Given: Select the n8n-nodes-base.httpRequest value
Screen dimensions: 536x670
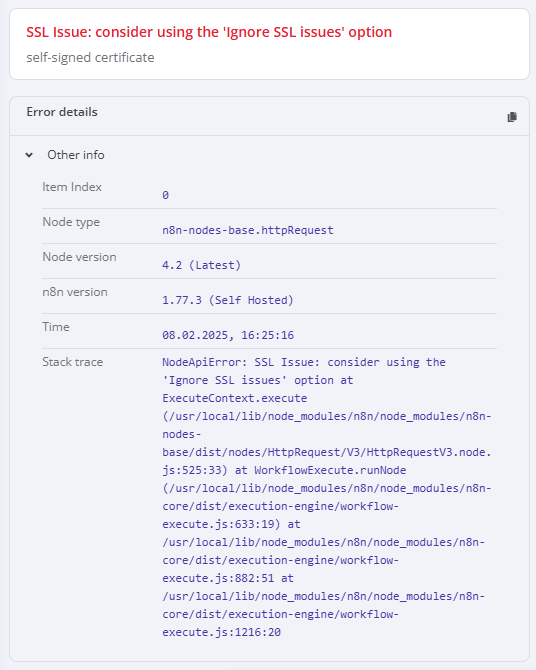Looking at the screenshot, I should click(247, 230).
